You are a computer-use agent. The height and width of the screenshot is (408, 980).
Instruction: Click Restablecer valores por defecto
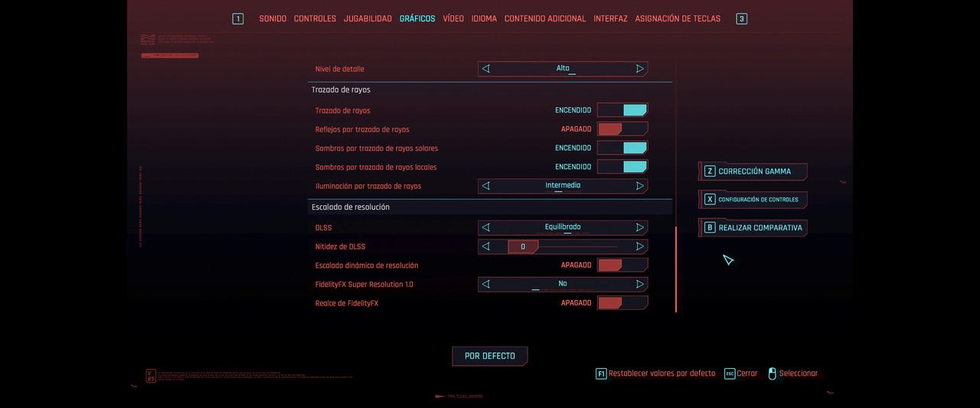tap(661, 374)
